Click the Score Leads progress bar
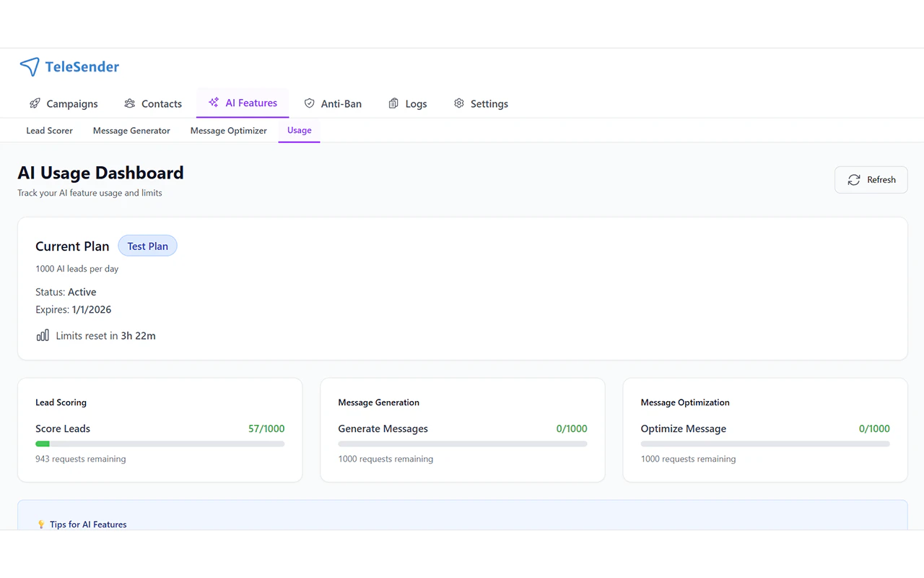Viewport: 924px width, 578px height. point(160,444)
